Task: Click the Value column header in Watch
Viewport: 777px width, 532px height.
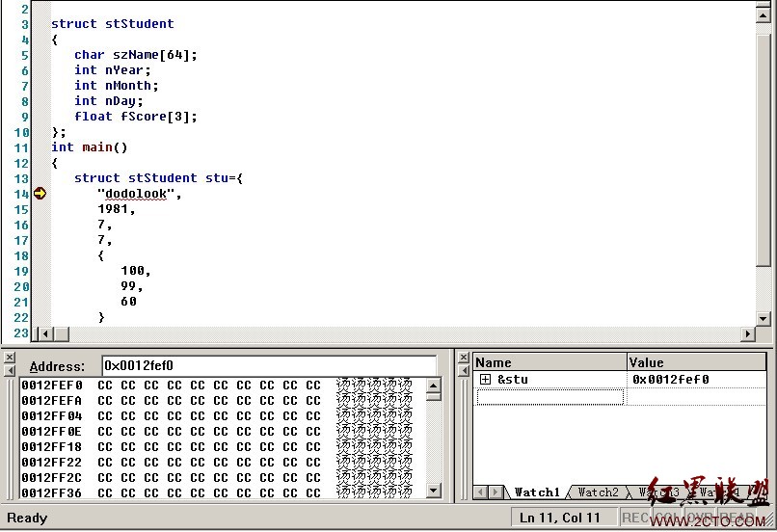Action: [x=696, y=362]
